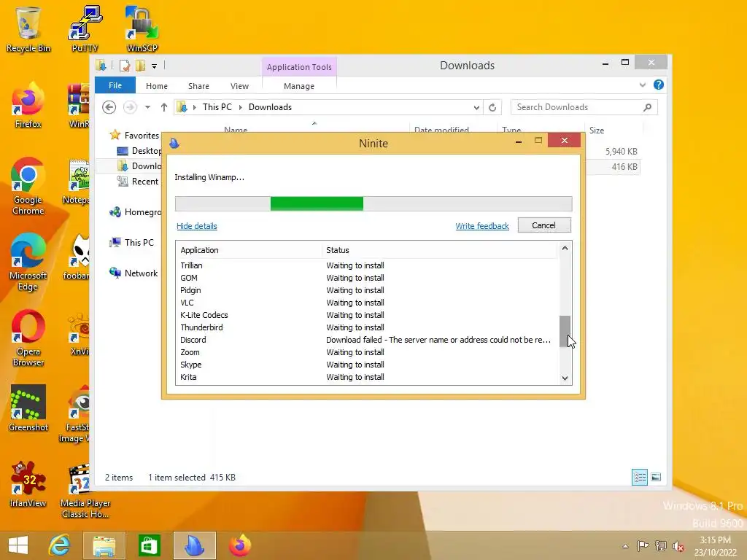Open the recent locations dropdown arrow
747x560 pixels.
coord(147,107)
